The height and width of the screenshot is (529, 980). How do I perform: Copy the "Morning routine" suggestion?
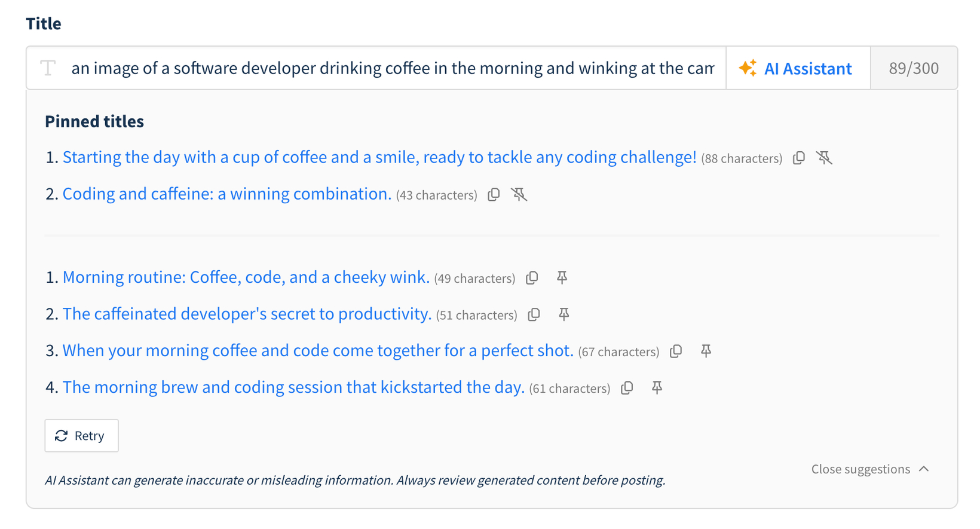coord(532,278)
